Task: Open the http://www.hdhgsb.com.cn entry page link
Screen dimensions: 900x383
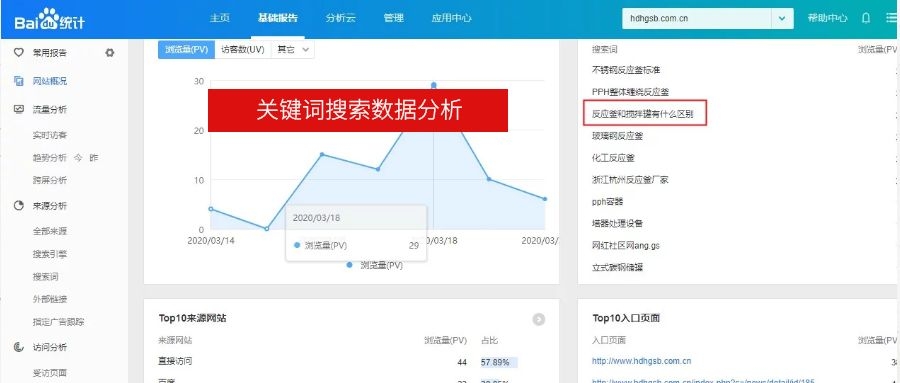Action: 642,361
